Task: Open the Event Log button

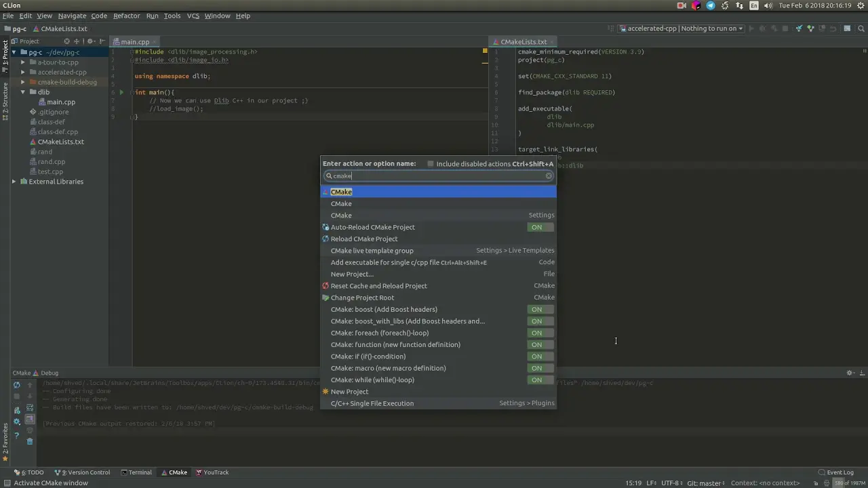Action: click(835, 472)
